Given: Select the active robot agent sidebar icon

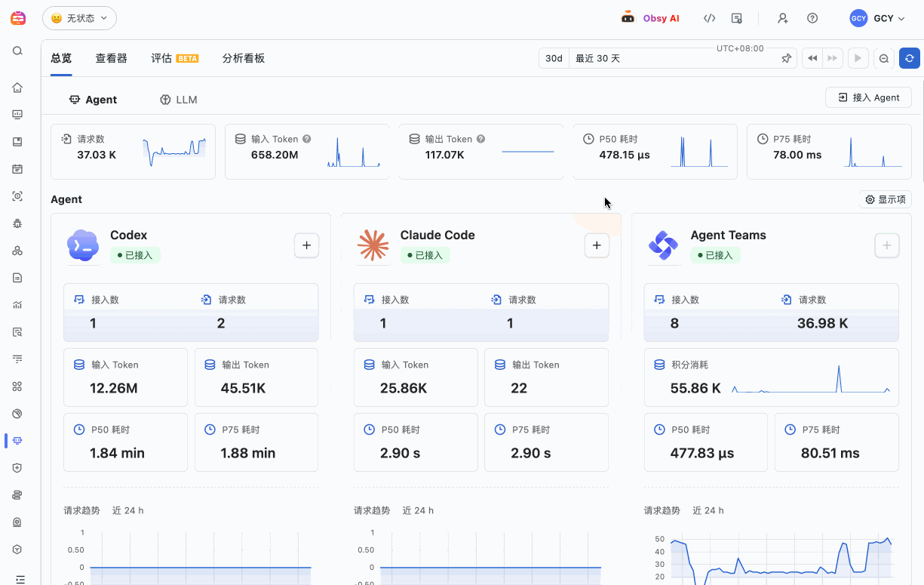Looking at the screenshot, I should point(17,441).
